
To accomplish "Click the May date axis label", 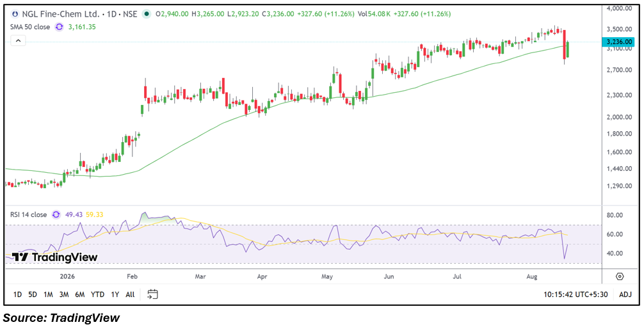I will [327, 276].
